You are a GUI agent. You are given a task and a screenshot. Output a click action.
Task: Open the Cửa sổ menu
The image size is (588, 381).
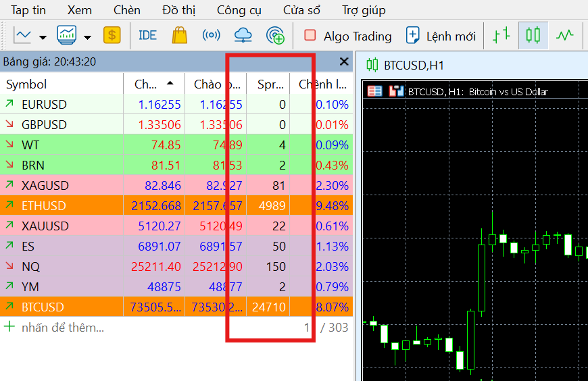coord(301,10)
